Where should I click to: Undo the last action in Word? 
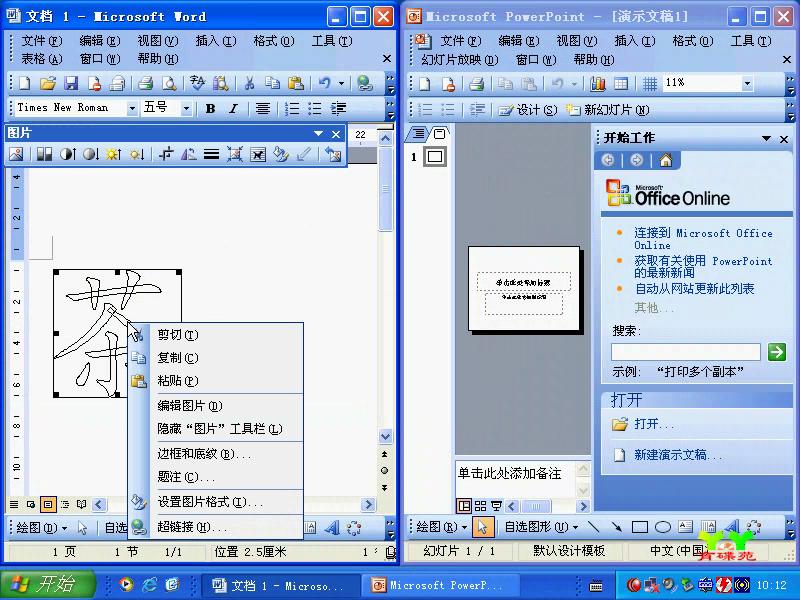point(324,83)
